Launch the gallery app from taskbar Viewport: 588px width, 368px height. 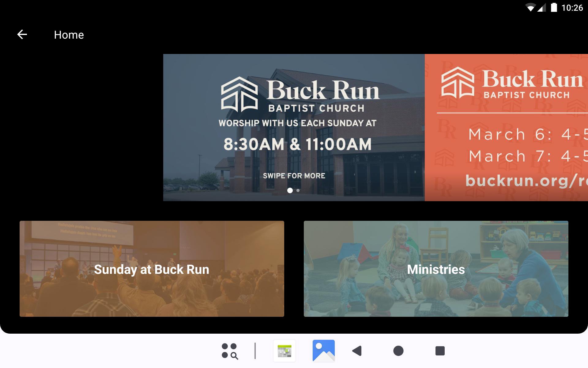323,351
